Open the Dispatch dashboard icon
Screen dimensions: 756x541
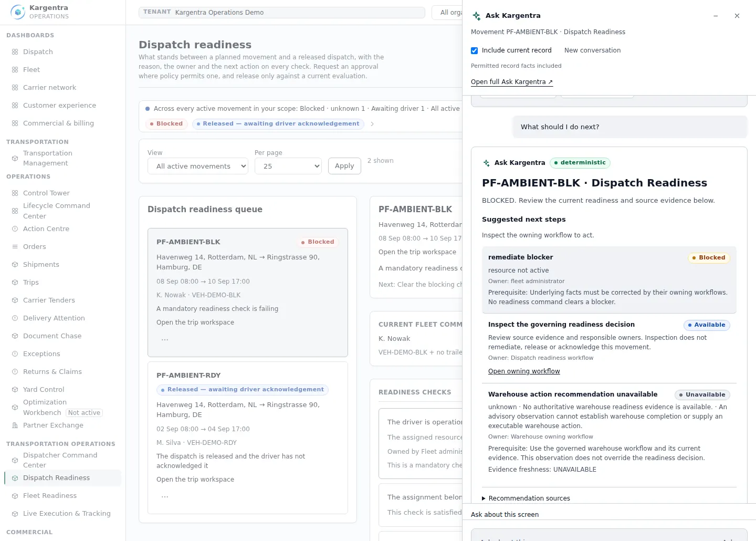point(15,52)
